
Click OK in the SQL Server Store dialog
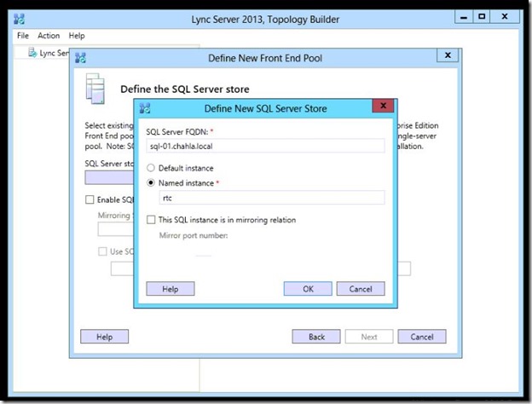[308, 289]
